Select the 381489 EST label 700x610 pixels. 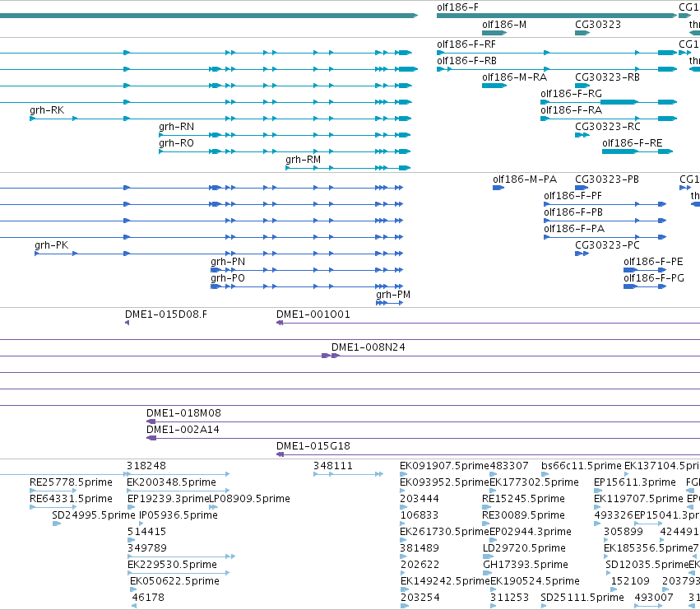coord(420,548)
